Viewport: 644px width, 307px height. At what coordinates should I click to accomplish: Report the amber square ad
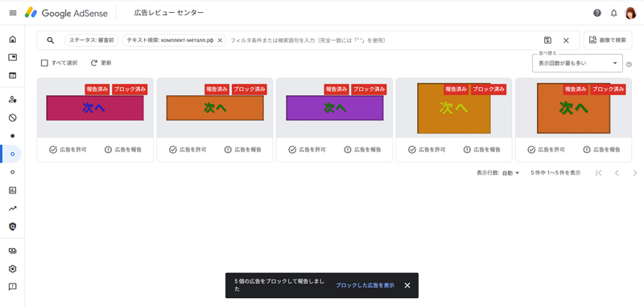[x=481, y=150]
